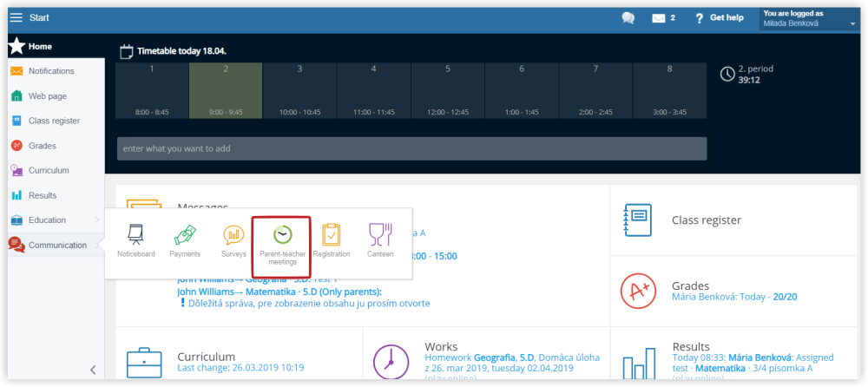Open Last change 26.03.2019 curriculum link
The width and height of the screenshot is (868, 387).
(240, 368)
